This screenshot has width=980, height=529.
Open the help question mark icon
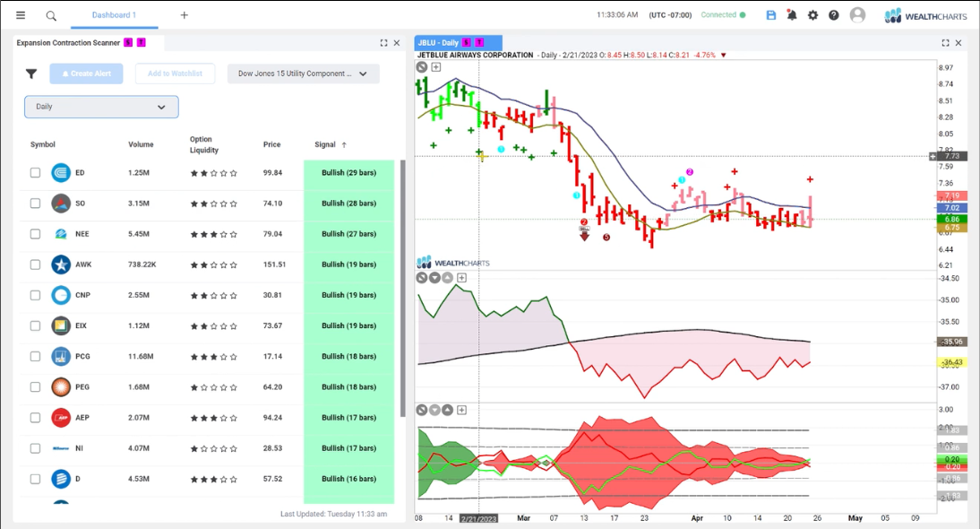834,15
